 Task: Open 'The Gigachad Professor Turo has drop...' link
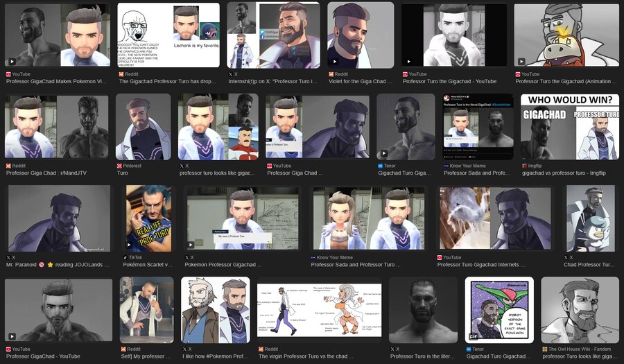tap(168, 81)
